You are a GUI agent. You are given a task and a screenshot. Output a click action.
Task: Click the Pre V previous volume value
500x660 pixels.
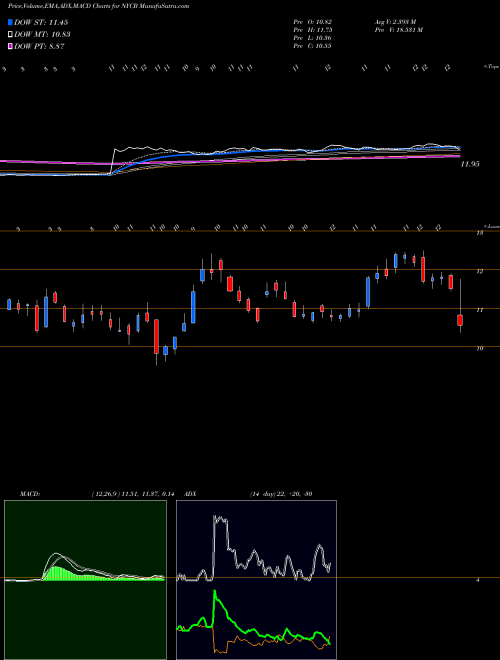[x=398, y=30]
